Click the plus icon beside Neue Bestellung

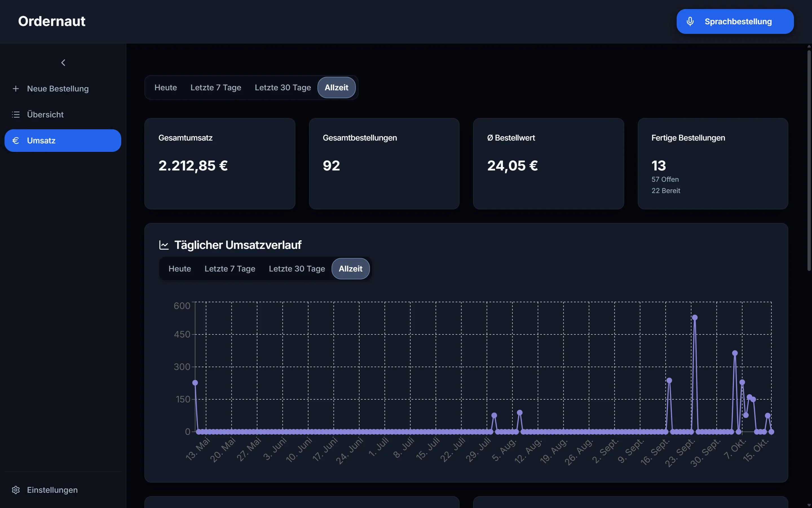[x=16, y=89]
